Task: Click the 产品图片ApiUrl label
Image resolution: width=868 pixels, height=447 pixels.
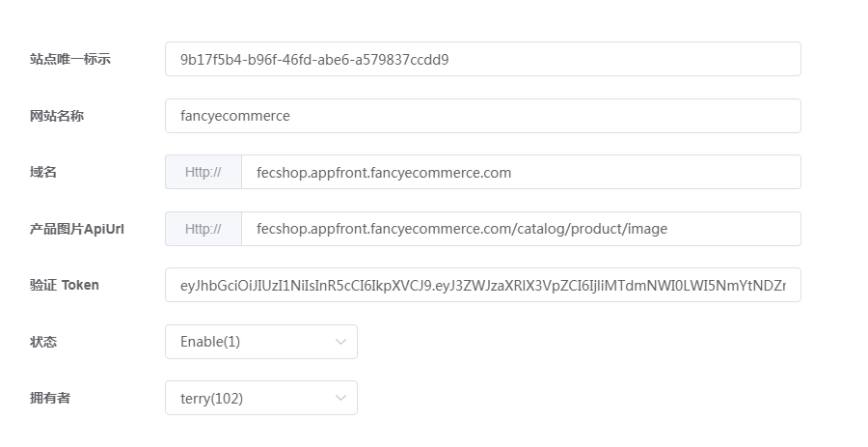Action: [x=77, y=229]
